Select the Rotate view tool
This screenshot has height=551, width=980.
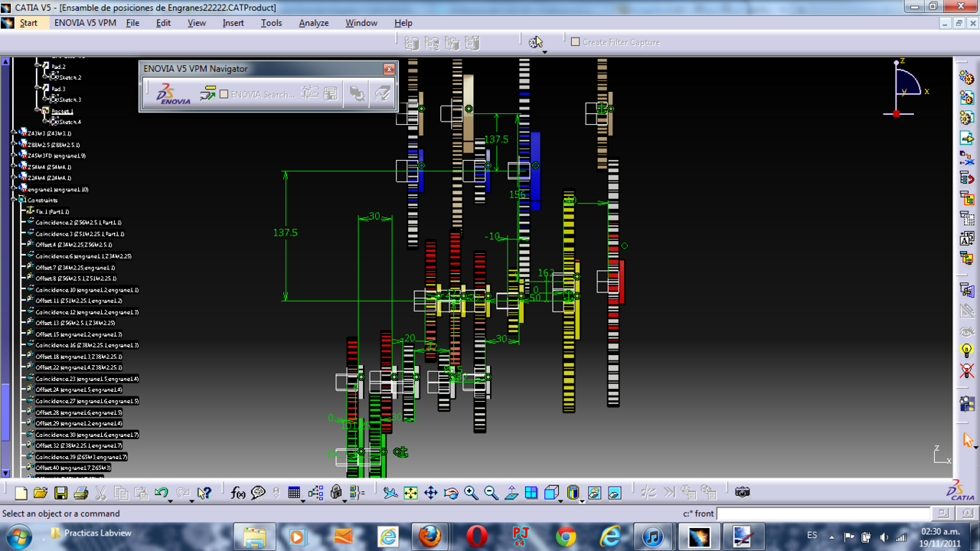[450, 494]
